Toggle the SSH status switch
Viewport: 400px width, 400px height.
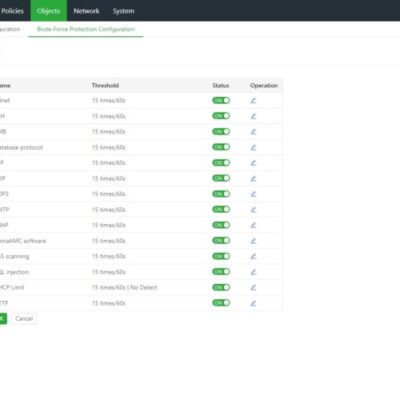pyautogui.click(x=221, y=116)
